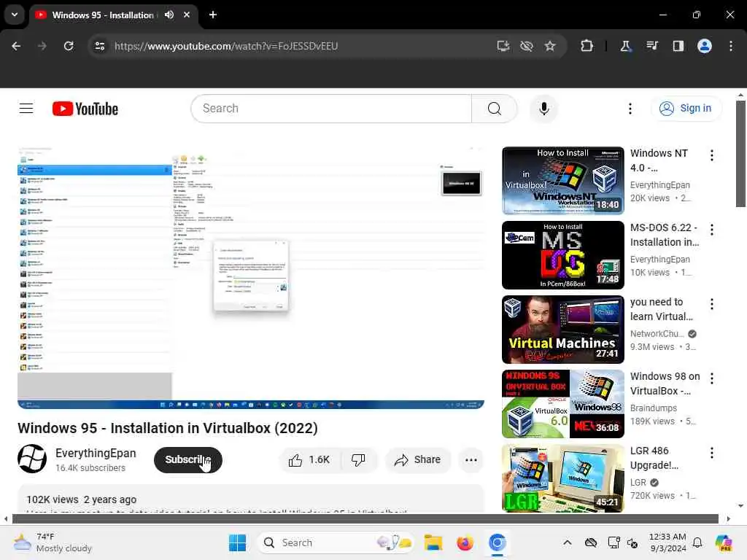This screenshot has width=747, height=560.
Task: Click the YouTube search magnifier button
Action: (x=495, y=109)
